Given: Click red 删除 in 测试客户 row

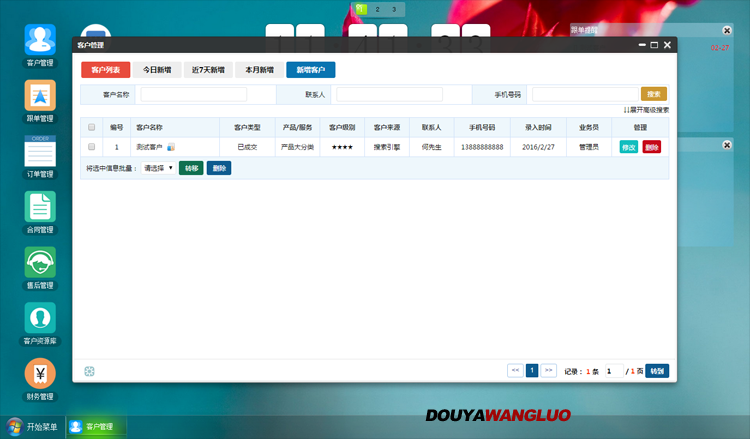Looking at the screenshot, I should (651, 147).
